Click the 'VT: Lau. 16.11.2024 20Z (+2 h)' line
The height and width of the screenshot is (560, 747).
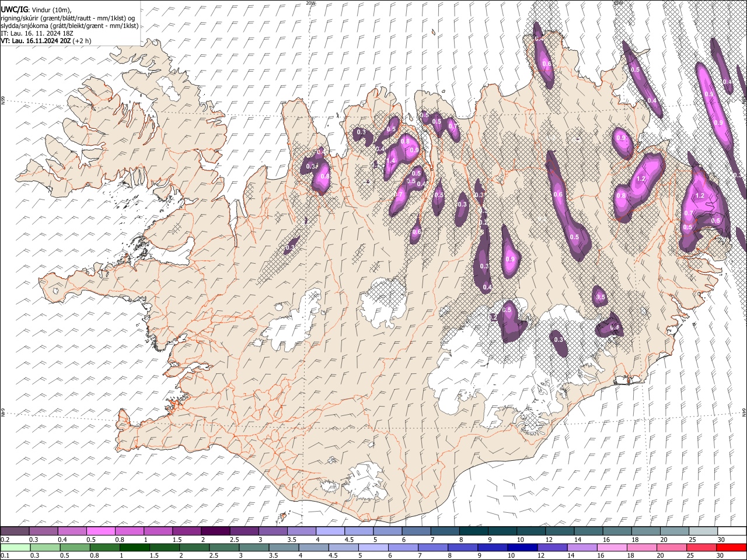pyautogui.click(x=46, y=41)
